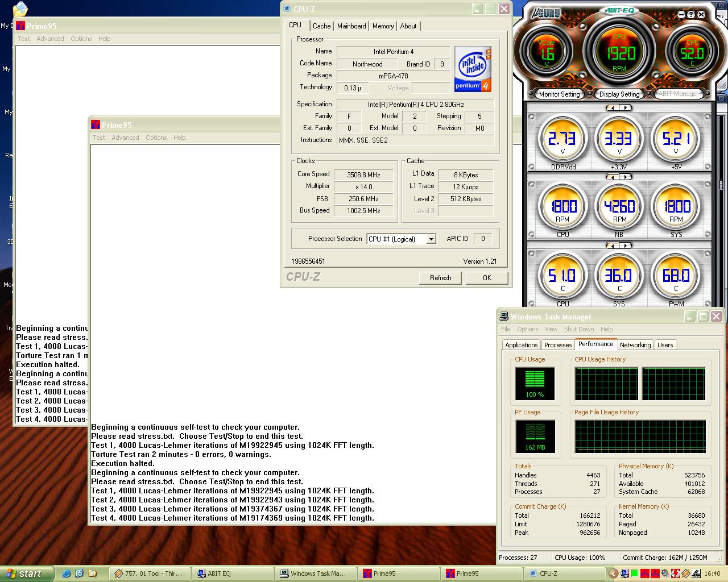Screen dimensions: 728x582
Task: Click the CPU Usage 100 % meter
Action: 535,383
